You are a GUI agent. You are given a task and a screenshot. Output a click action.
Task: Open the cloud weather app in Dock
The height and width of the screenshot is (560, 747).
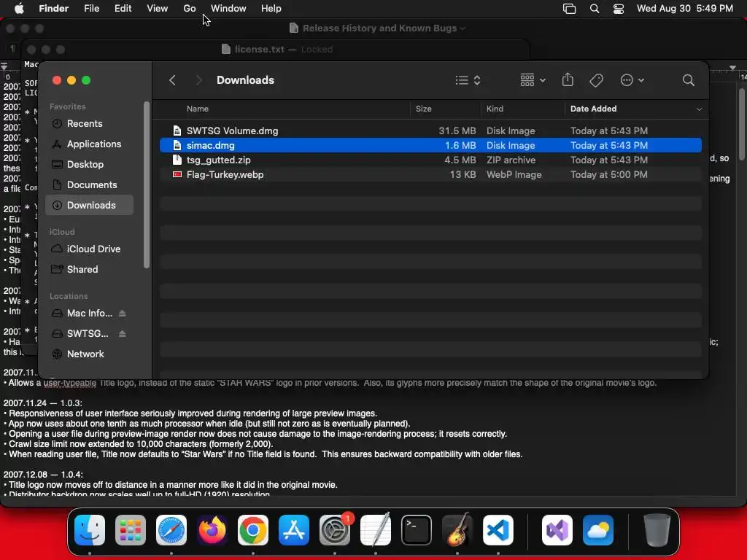tap(598, 530)
